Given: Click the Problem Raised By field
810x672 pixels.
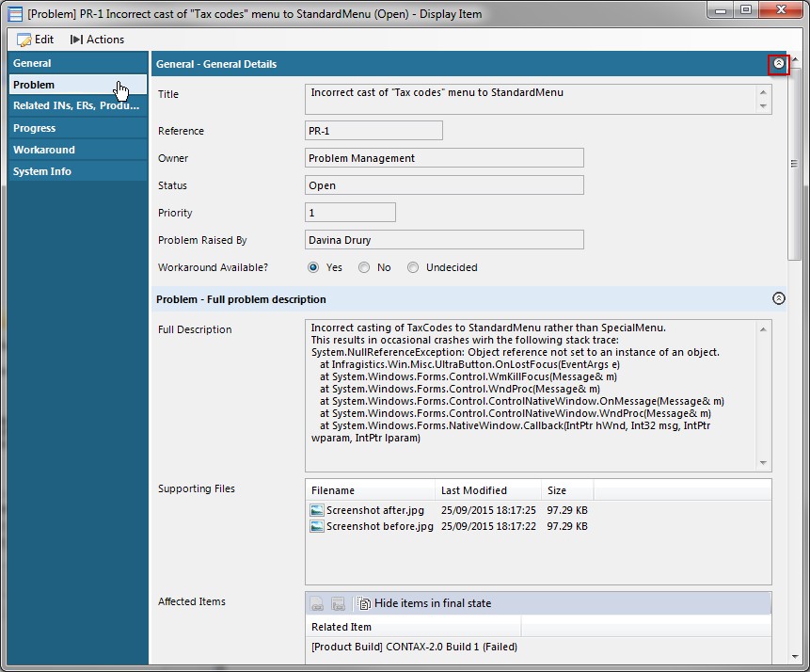Looking at the screenshot, I should coord(444,240).
